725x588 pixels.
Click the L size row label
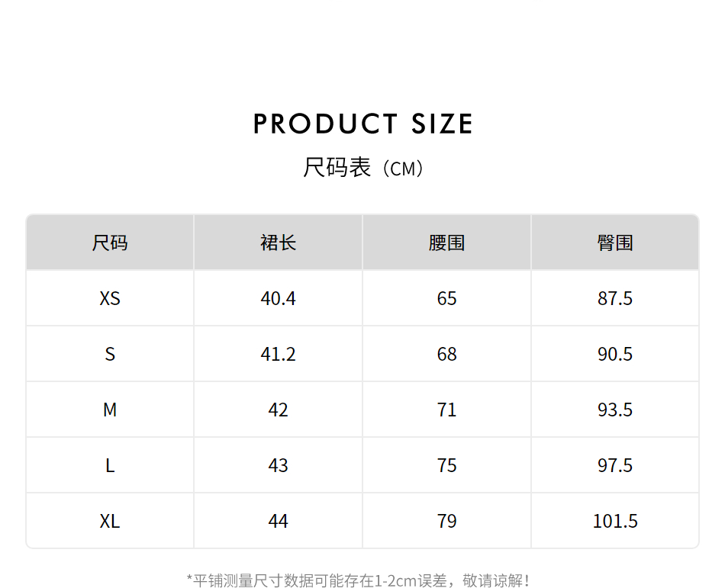pyautogui.click(x=110, y=465)
